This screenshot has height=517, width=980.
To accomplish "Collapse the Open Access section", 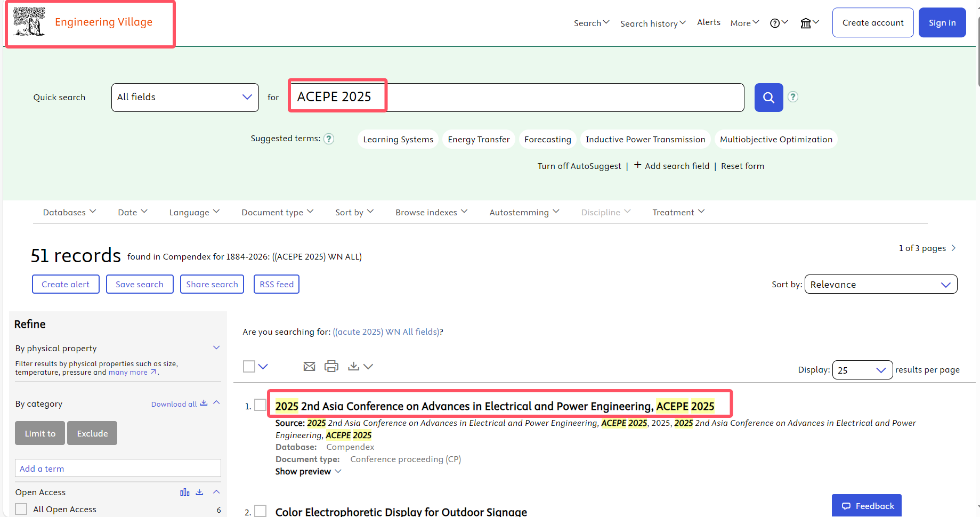I will tap(216, 491).
